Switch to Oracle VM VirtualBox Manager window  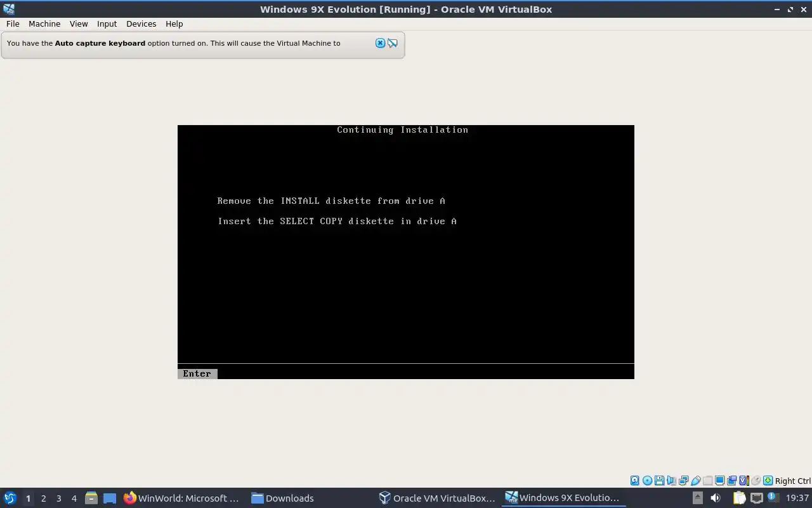pyautogui.click(x=437, y=498)
